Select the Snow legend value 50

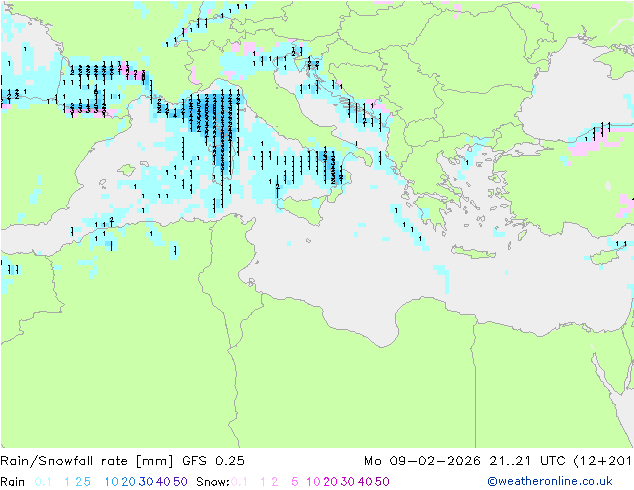[382, 482]
